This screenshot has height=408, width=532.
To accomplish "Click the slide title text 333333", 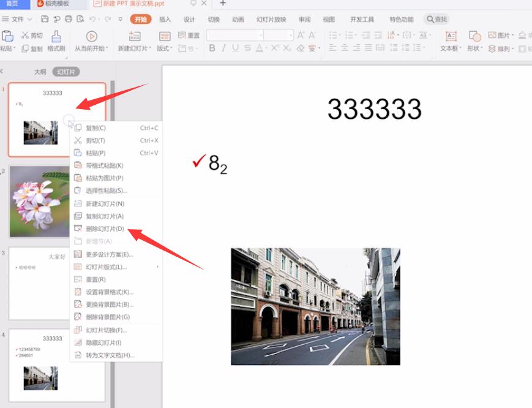I will pyautogui.click(x=375, y=109).
